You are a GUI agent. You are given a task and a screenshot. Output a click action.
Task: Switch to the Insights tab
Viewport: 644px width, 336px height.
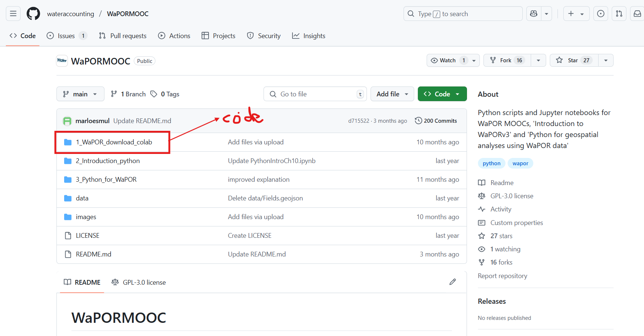tap(309, 36)
